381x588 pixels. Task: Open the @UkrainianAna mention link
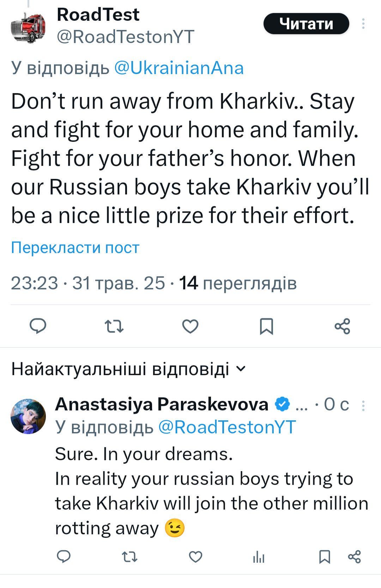point(179,68)
